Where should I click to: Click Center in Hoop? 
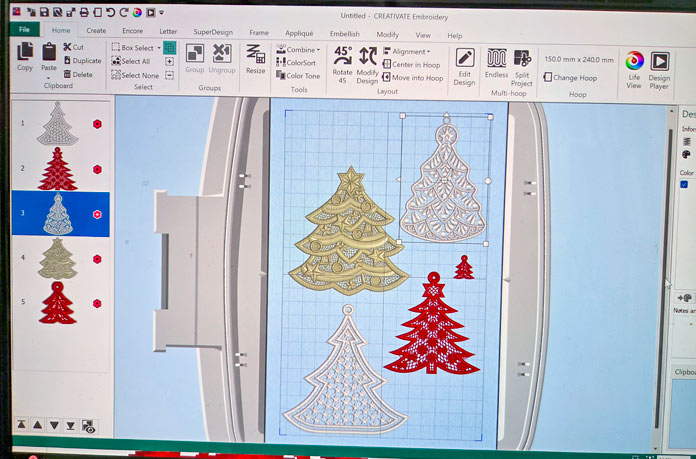click(x=411, y=64)
